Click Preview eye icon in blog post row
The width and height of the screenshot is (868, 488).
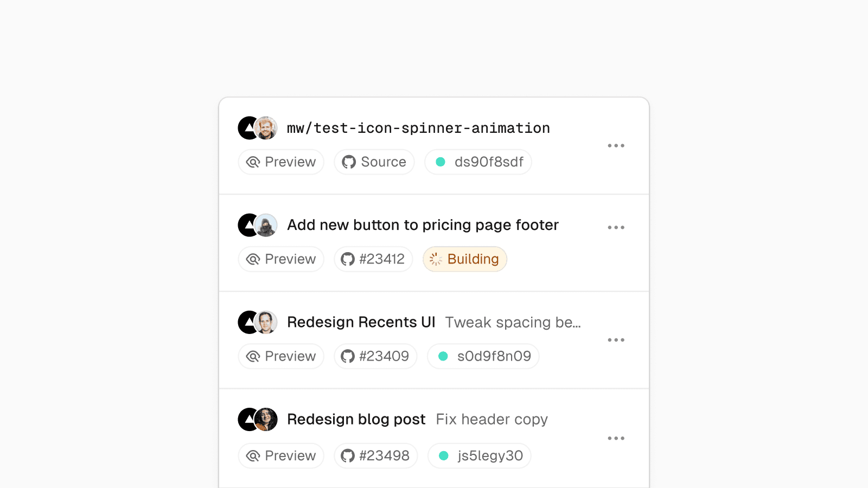tap(253, 456)
